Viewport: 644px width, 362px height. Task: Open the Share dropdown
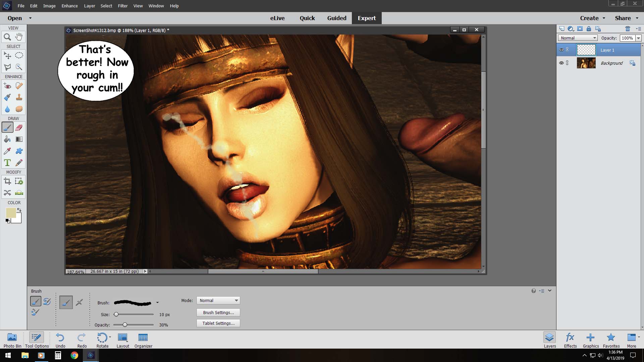pos(627,18)
